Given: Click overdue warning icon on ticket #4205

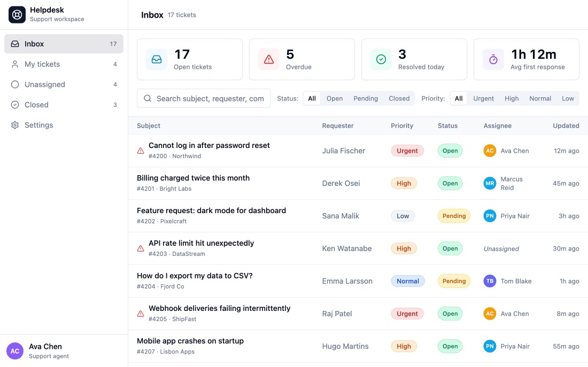Looking at the screenshot, I should click(141, 314).
